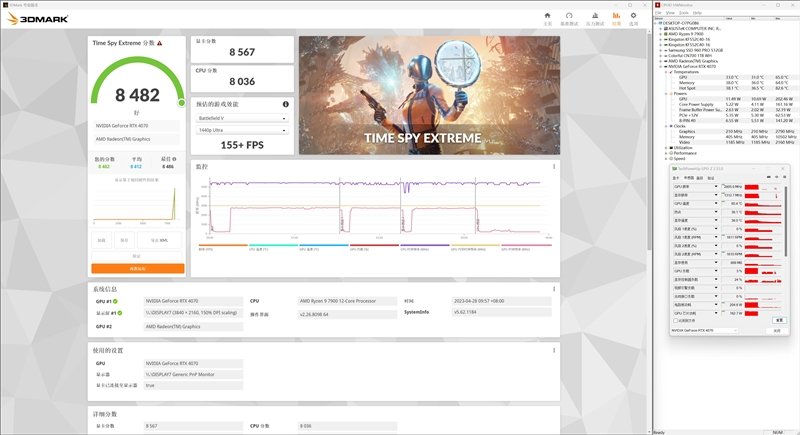
Task: Open the settings-used panel three-dot menu
Action: [x=554, y=350]
